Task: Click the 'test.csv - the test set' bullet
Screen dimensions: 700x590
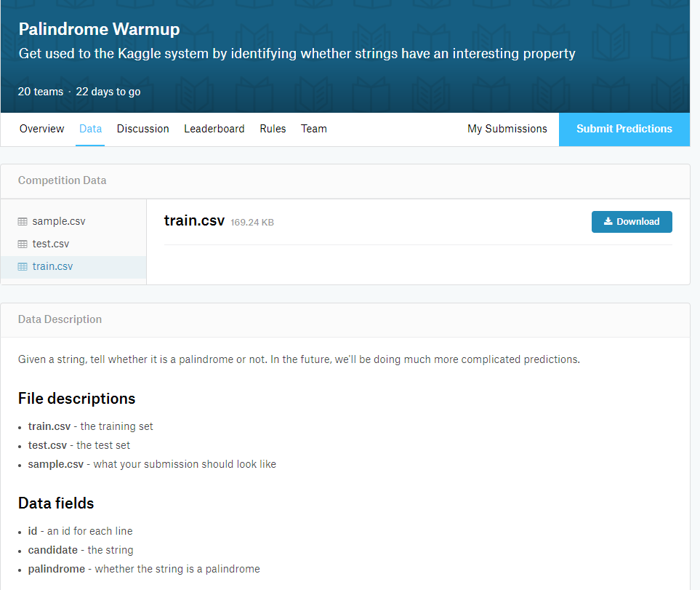Action: click(79, 445)
